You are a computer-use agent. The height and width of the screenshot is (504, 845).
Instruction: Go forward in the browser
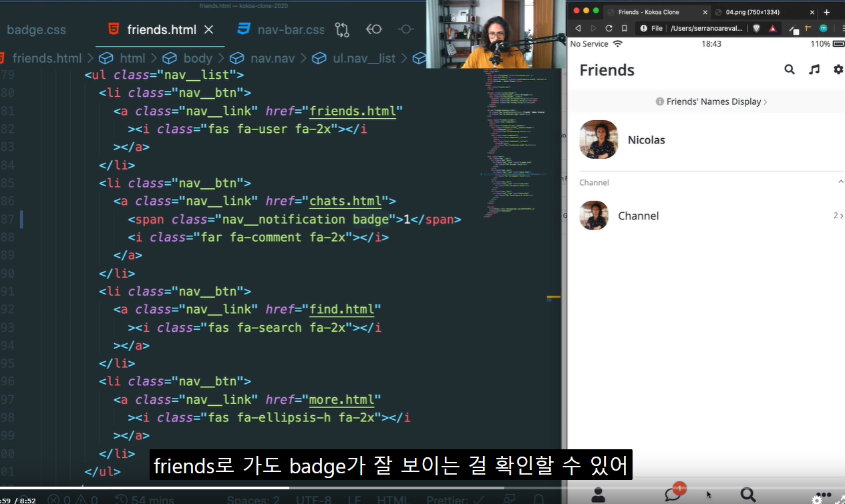(x=593, y=28)
